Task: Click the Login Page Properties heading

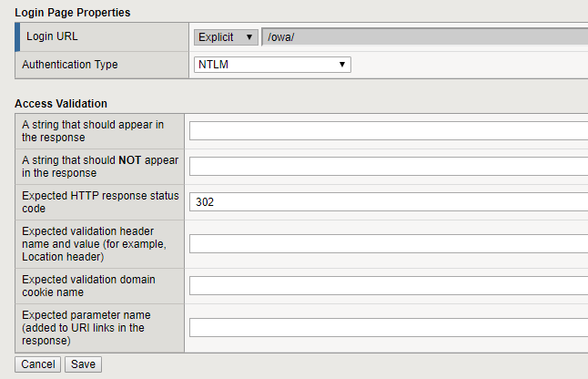Action: [x=73, y=13]
